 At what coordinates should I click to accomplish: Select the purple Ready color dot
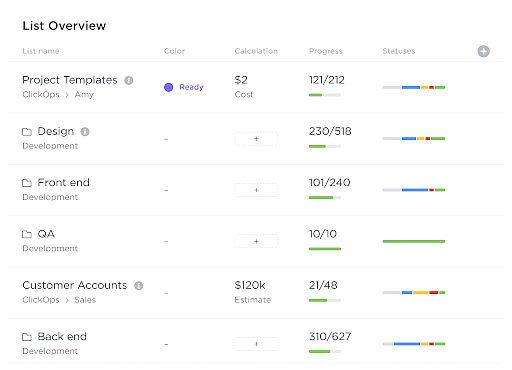pos(169,87)
